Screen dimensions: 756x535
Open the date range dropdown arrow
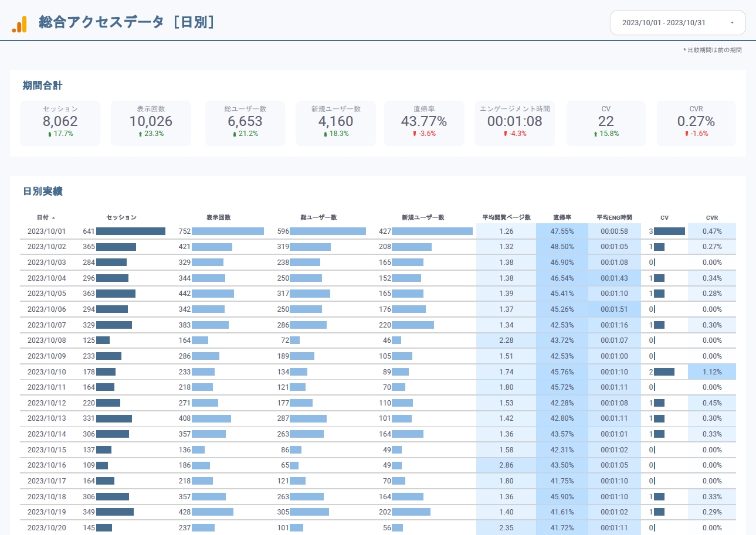732,23
